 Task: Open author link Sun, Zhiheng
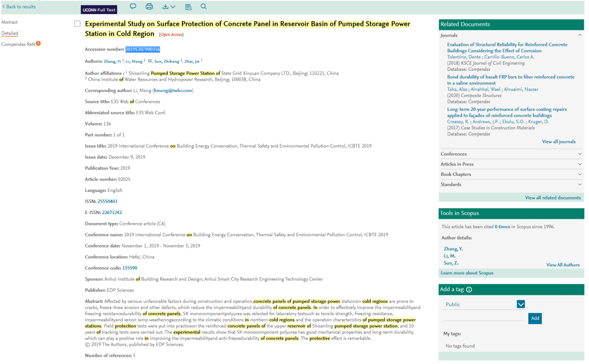pyautogui.click(x=166, y=61)
